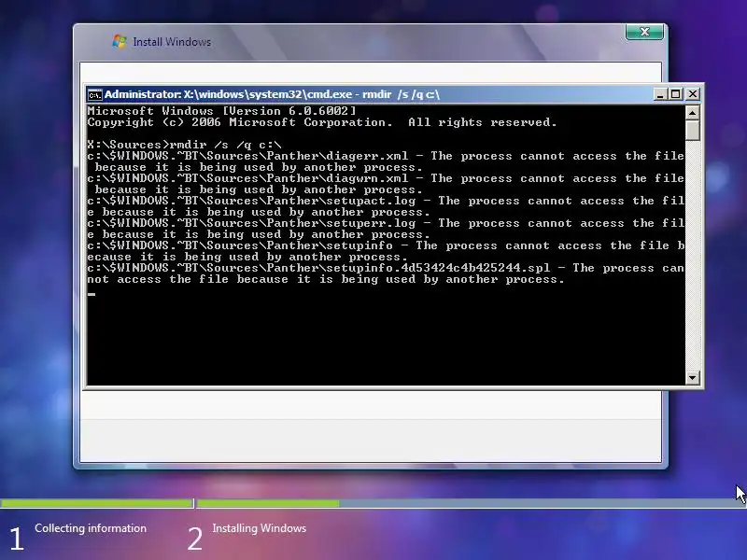747x560 pixels.
Task: Click the cmd.exe system menu icon
Action: click(95, 95)
